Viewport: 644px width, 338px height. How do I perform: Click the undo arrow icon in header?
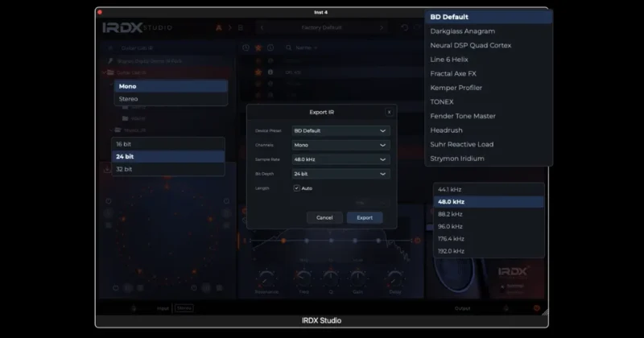[405, 27]
